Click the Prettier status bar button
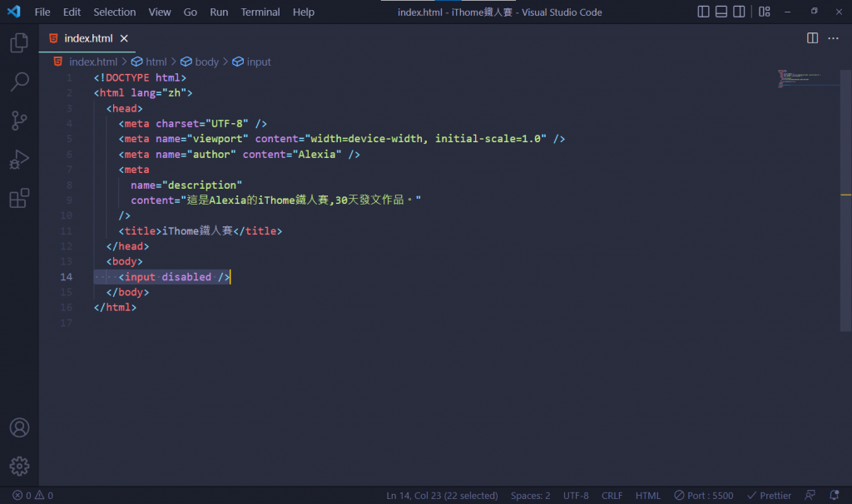Image resolution: width=852 pixels, height=504 pixels. pyautogui.click(x=769, y=496)
